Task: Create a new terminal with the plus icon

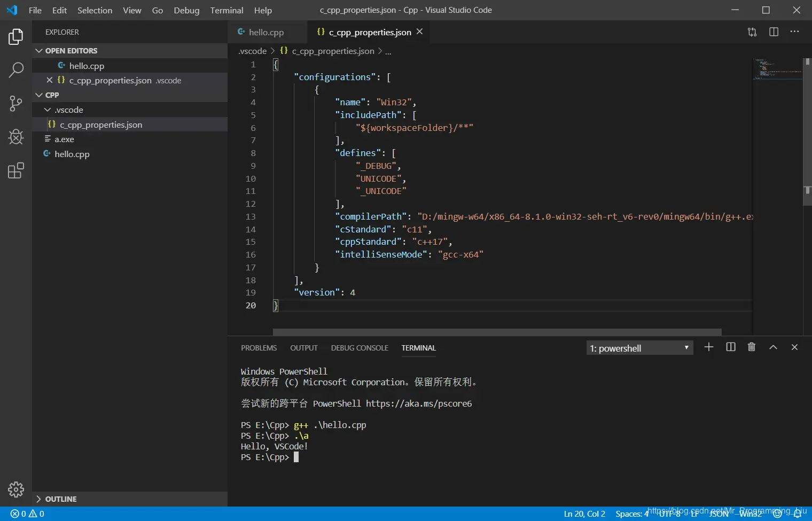Action: point(709,347)
